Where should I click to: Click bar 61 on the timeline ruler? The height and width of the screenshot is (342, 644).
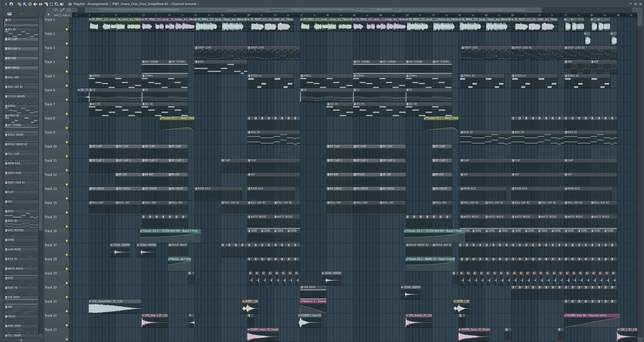click(x=460, y=15)
